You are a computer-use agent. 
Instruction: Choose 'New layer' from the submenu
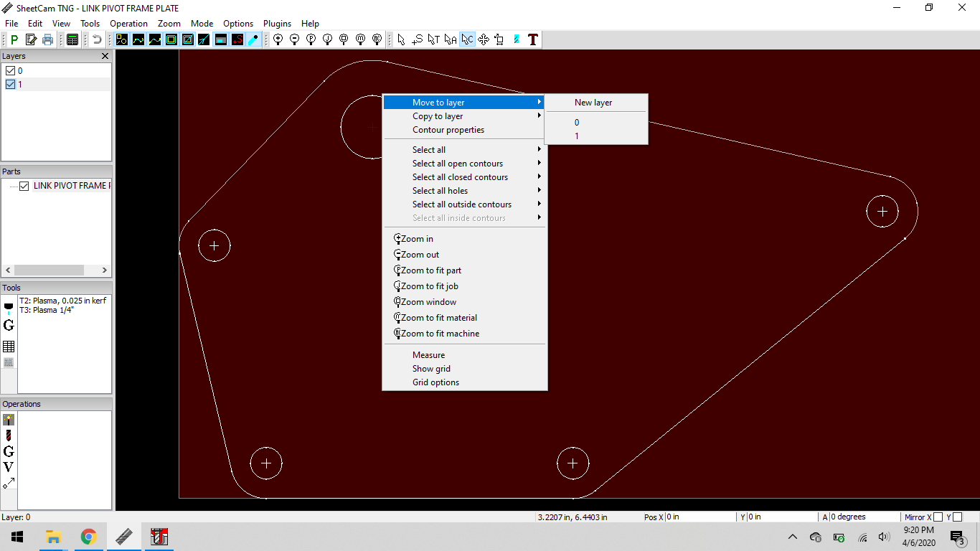click(x=593, y=103)
